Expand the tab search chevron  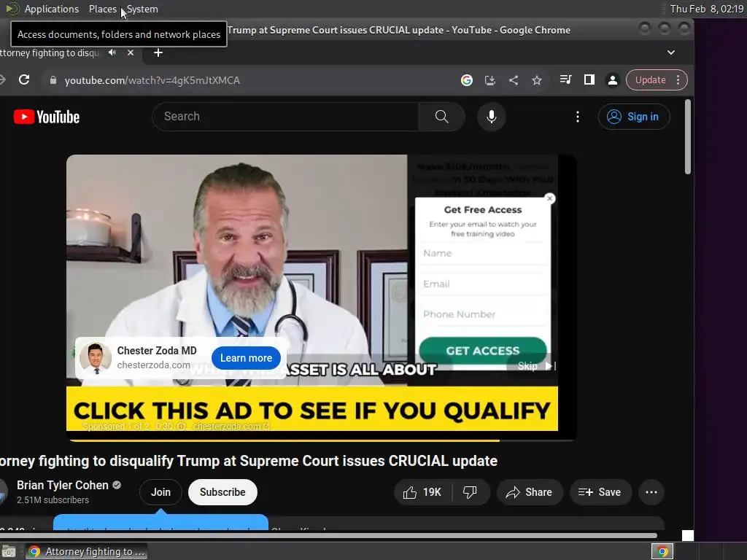[x=671, y=52]
